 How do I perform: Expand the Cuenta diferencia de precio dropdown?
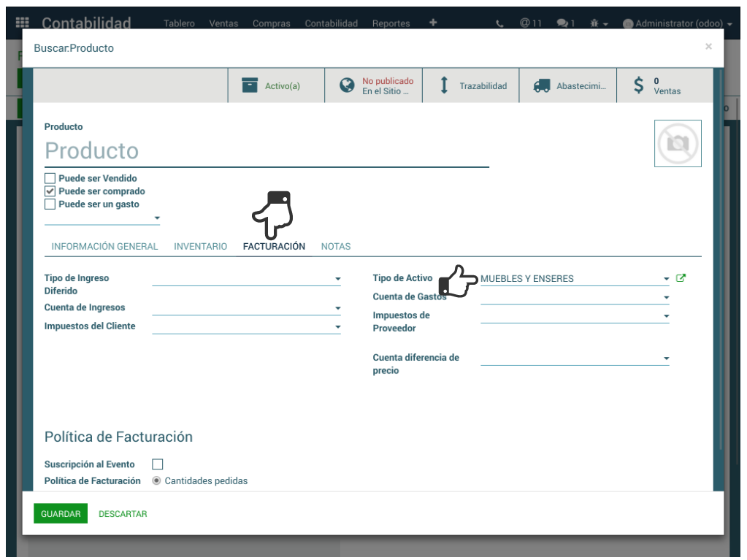666,358
